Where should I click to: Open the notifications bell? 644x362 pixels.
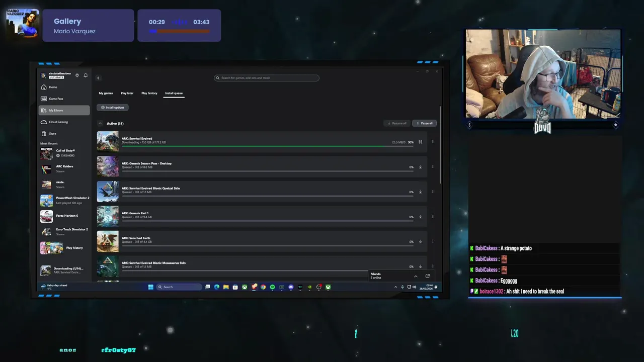86,75
